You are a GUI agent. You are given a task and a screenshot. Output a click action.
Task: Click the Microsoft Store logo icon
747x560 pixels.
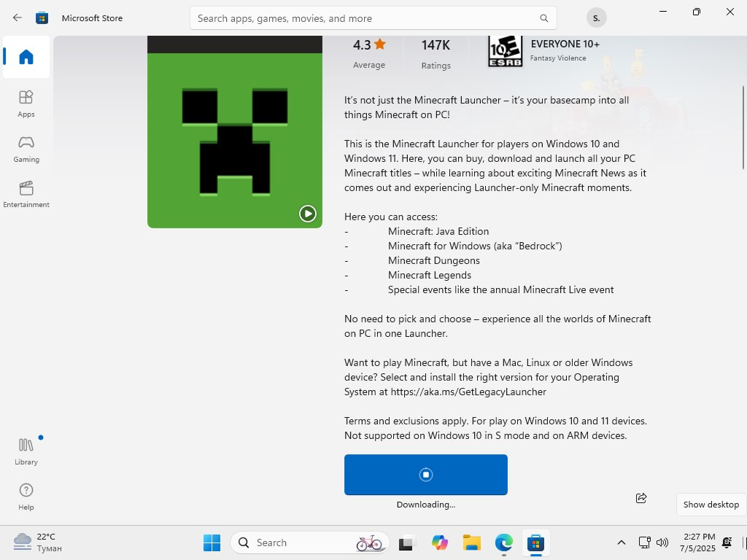[x=42, y=18]
